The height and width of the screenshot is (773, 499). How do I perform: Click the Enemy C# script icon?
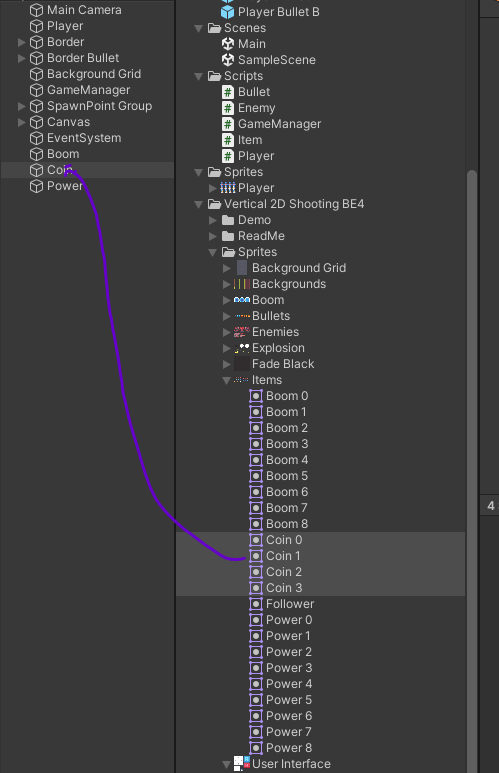click(228, 108)
